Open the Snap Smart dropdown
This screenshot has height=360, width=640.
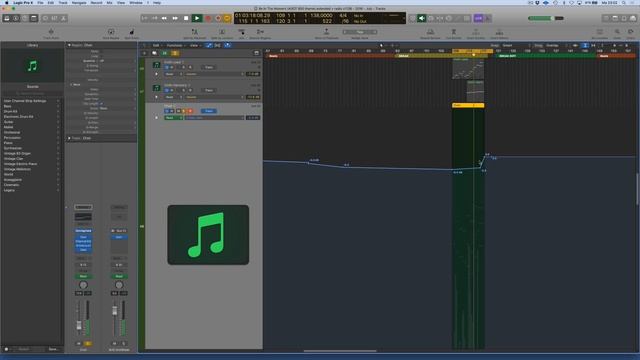[x=516, y=45]
